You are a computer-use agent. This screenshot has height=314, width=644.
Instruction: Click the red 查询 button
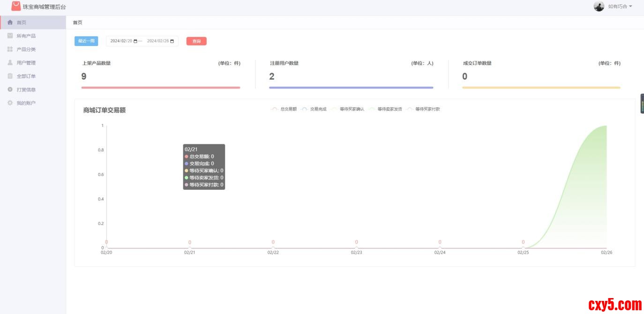[196, 41]
